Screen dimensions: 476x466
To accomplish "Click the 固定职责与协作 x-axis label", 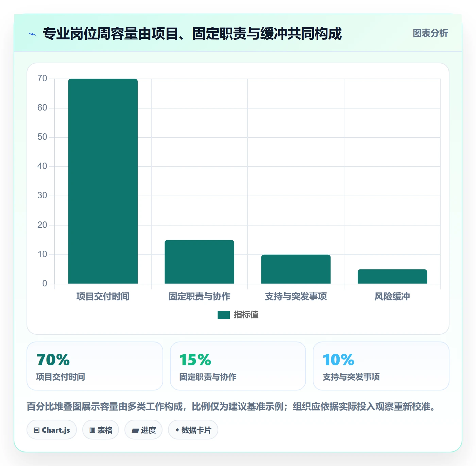I will tap(200, 297).
